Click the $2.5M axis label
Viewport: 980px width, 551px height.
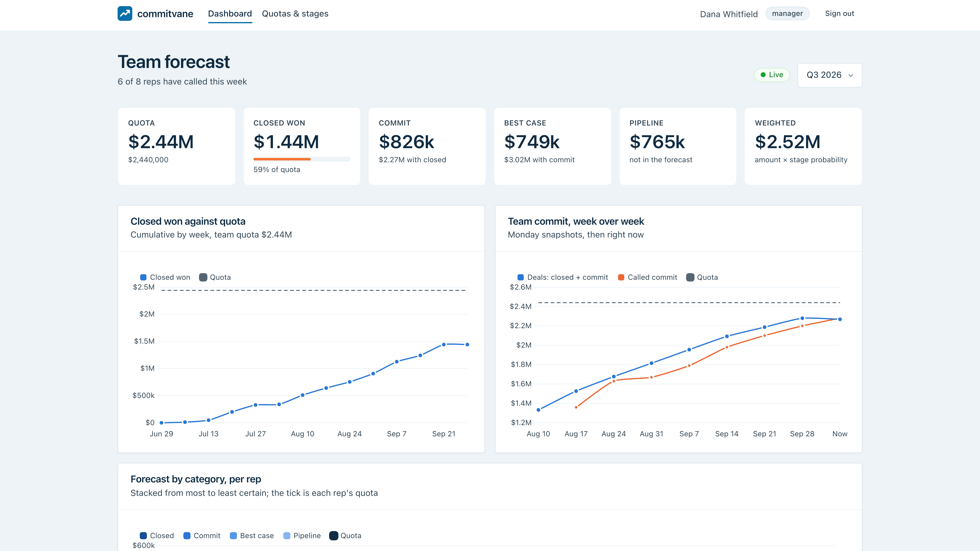tap(143, 287)
